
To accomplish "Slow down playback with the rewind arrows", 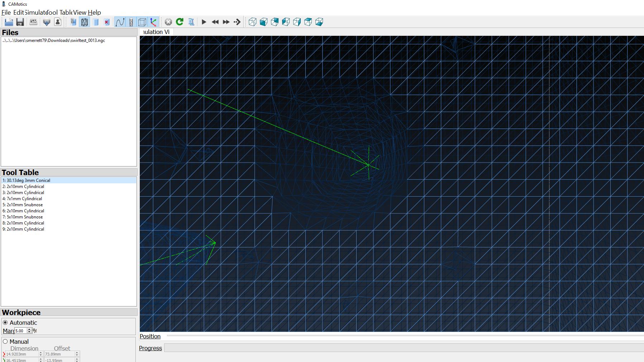I will coord(215,22).
